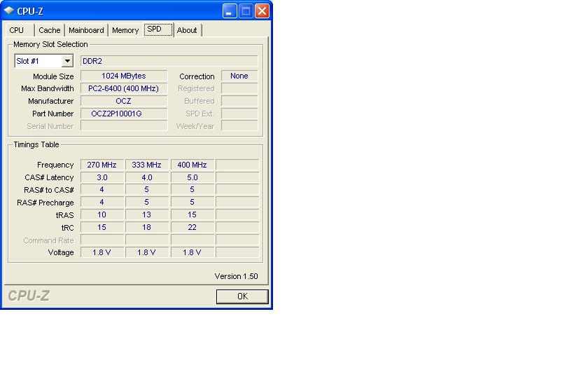Click the Max Bandwidth label

coord(48,88)
